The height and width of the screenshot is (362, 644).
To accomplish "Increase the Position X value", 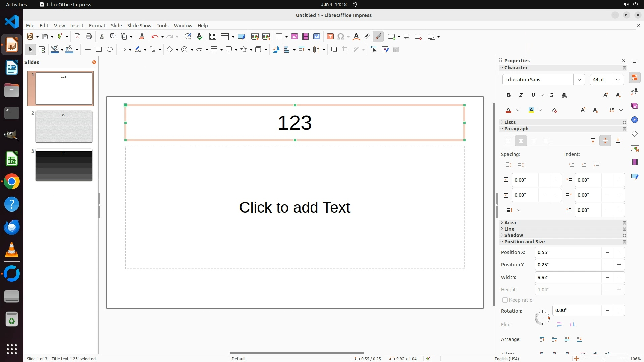I will click(x=619, y=252).
